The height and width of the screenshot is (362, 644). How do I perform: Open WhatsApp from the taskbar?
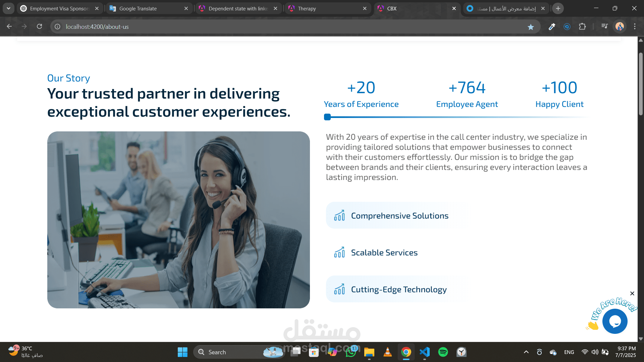[x=351, y=352]
